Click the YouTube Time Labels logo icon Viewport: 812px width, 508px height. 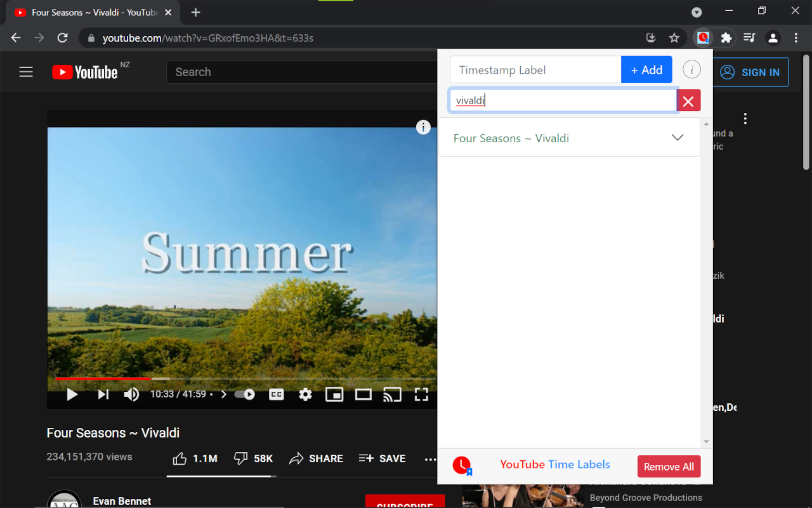pyautogui.click(x=462, y=466)
